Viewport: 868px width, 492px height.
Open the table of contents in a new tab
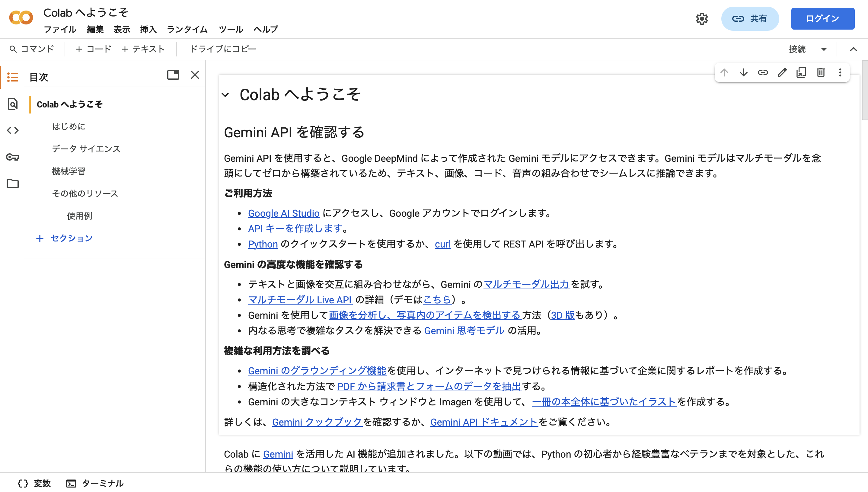pos(173,75)
